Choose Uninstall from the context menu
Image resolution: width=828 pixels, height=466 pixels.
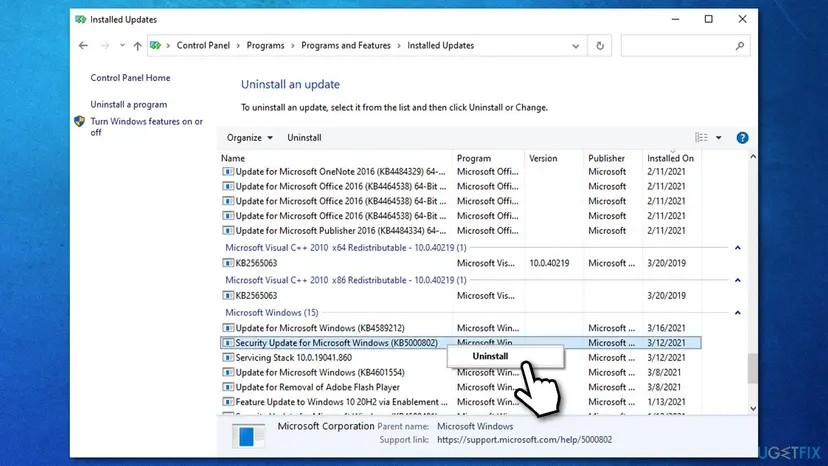point(505,356)
